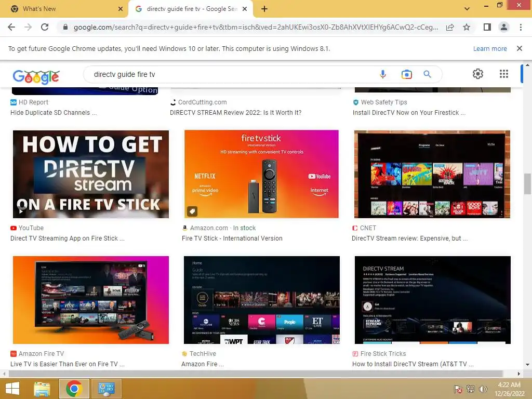This screenshot has width=532, height=399.
Task: Open How to Get DirecTV Stream thumbnail
Action: (90, 174)
